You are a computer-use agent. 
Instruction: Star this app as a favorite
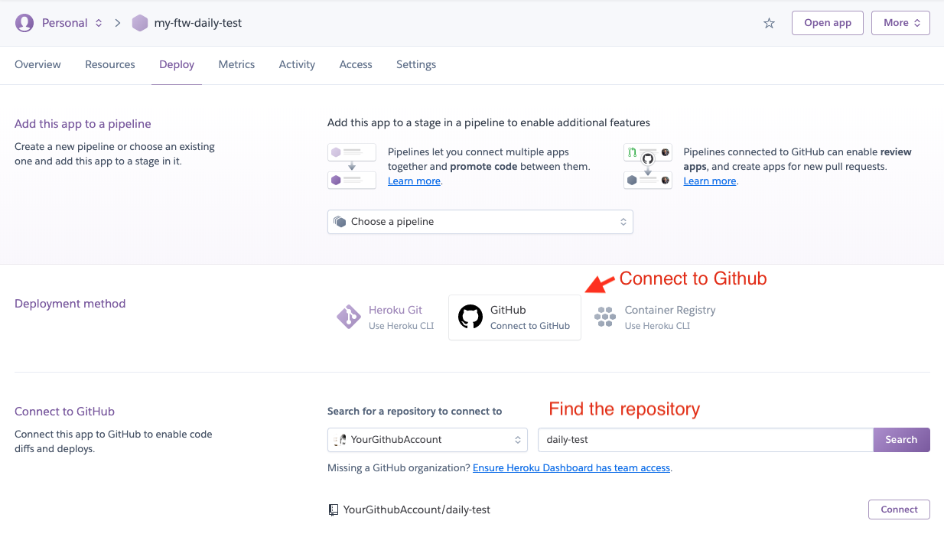[769, 23]
